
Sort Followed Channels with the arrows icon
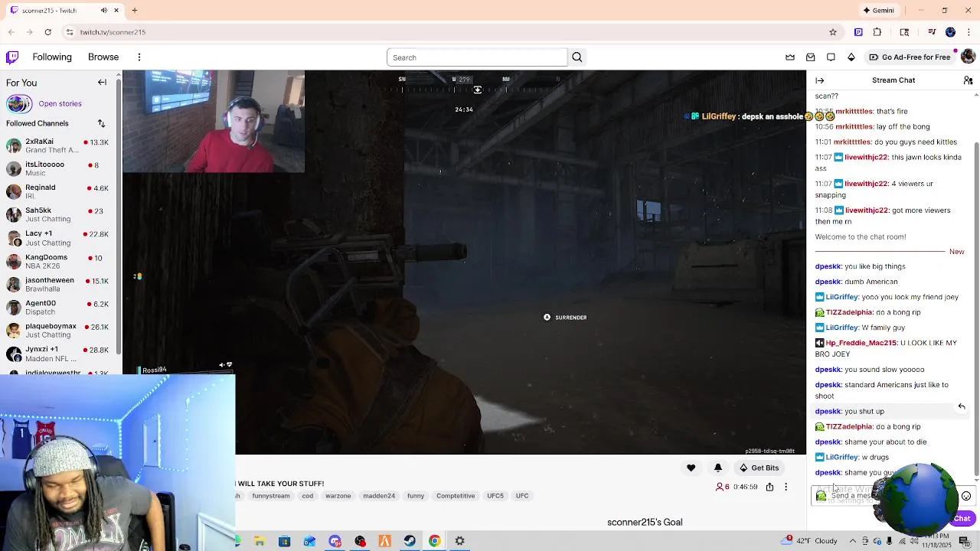pos(101,123)
